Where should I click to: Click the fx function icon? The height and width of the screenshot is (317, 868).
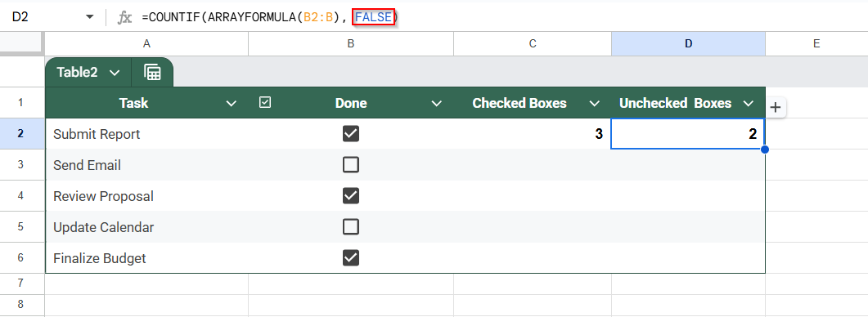tap(124, 18)
